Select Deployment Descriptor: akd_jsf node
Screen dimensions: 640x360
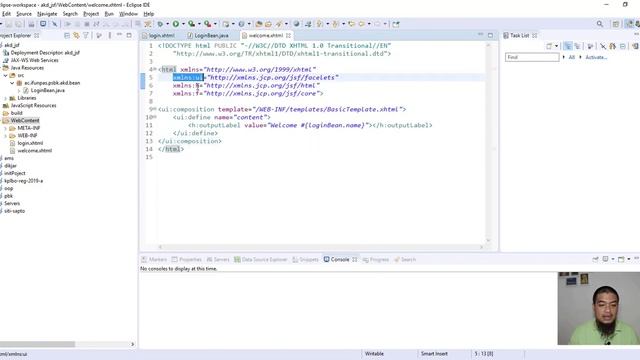tap(45, 53)
